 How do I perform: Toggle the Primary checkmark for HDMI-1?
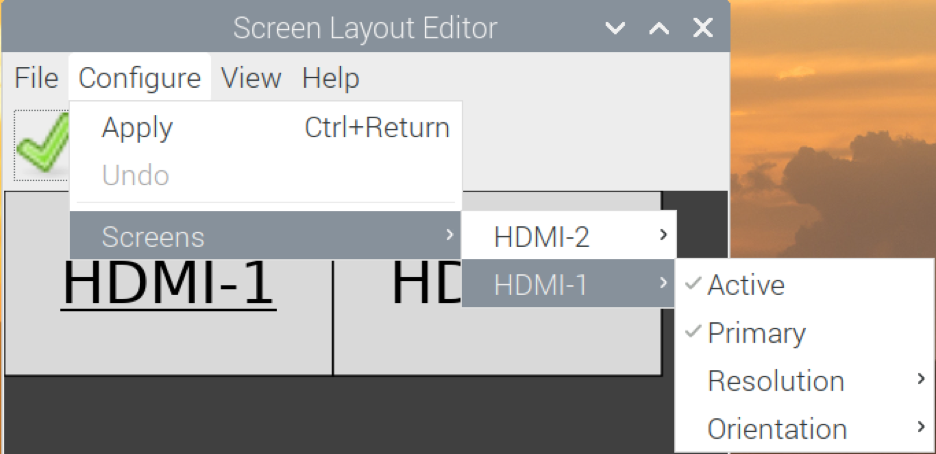pyautogui.click(x=755, y=333)
